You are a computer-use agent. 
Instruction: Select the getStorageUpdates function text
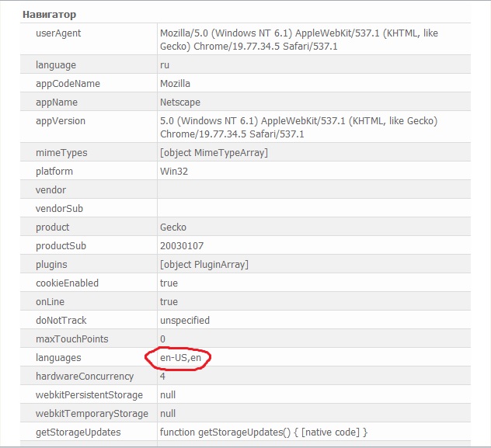coord(263,432)
